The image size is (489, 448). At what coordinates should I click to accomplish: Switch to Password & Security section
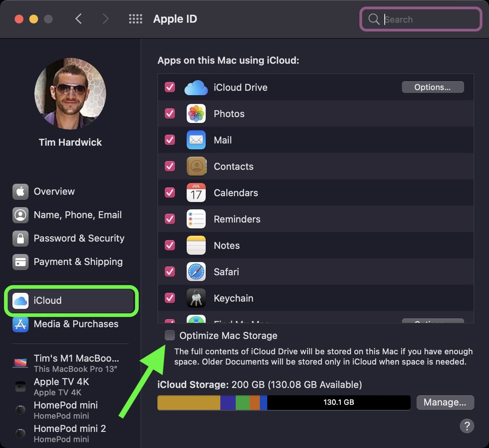[x=79, y=238]
